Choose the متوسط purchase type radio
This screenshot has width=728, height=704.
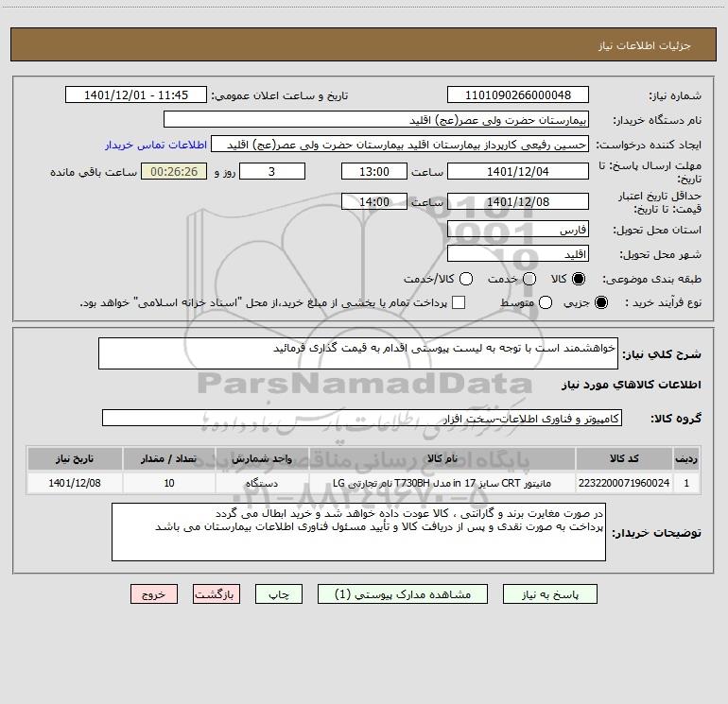(546, 302)
